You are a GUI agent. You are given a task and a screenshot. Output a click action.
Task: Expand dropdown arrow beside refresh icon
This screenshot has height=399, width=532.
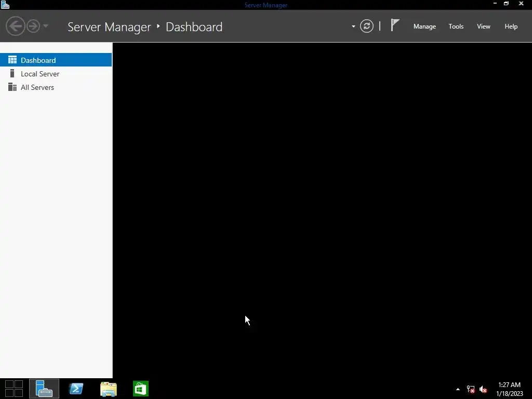coord(353,26)
